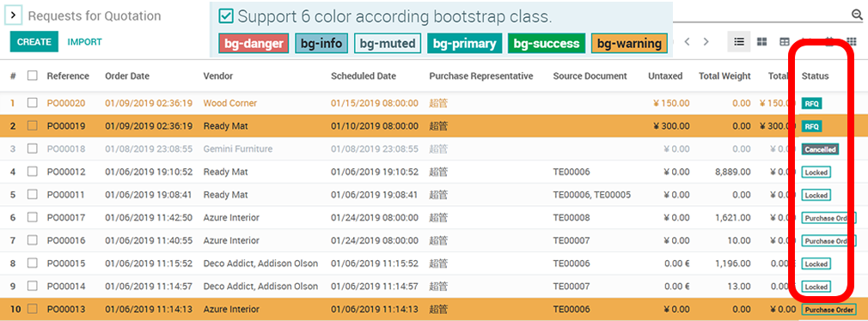Select the checkbox for PO00016
Screen dimensions: 868x321
point(33,240)
